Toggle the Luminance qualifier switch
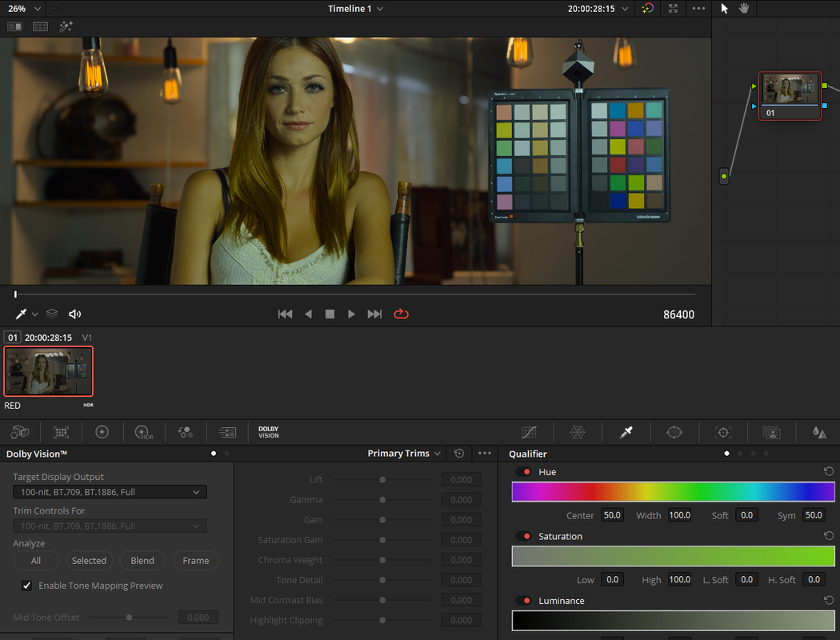840x640 pixels. coord(523,600)
